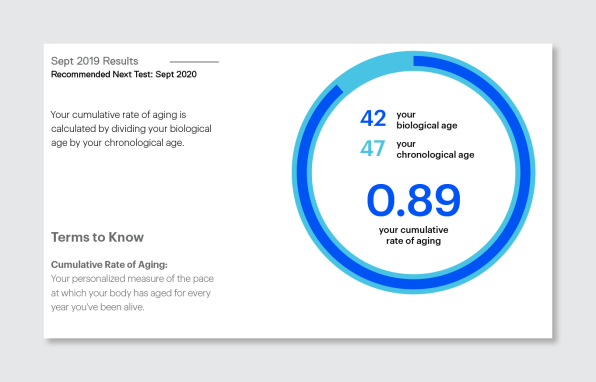
Task: Click the horizontal line beside the Results heading
Action: point(194,62)
